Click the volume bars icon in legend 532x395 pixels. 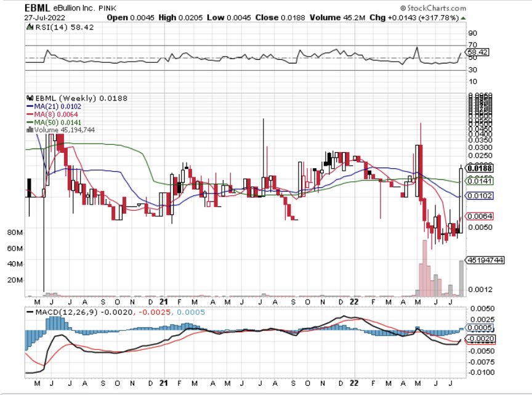30,130
